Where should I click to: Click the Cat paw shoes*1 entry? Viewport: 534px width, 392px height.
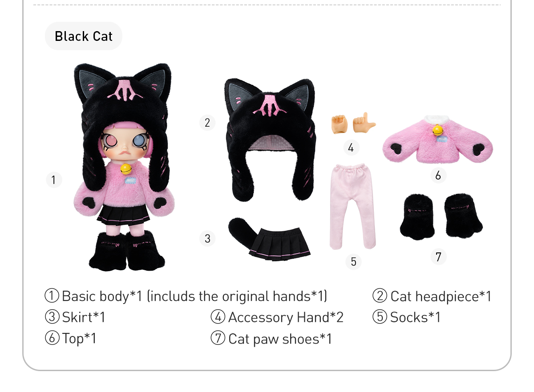(271, 339)
